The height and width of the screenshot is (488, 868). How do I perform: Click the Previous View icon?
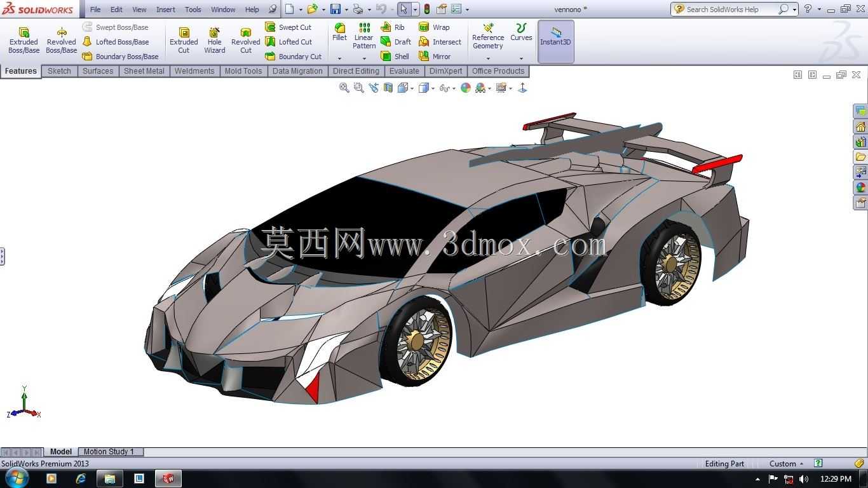click(x=374, y=88)
